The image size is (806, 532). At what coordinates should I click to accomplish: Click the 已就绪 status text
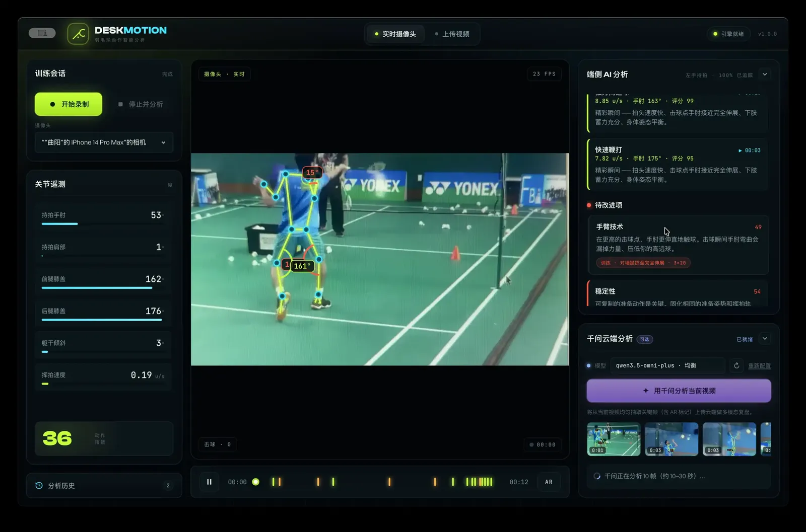[745, 339]
